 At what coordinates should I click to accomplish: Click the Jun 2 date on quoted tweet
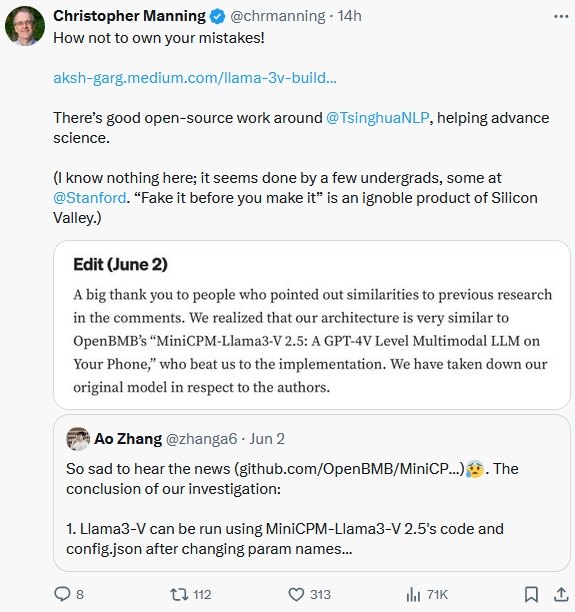point(267,439)
